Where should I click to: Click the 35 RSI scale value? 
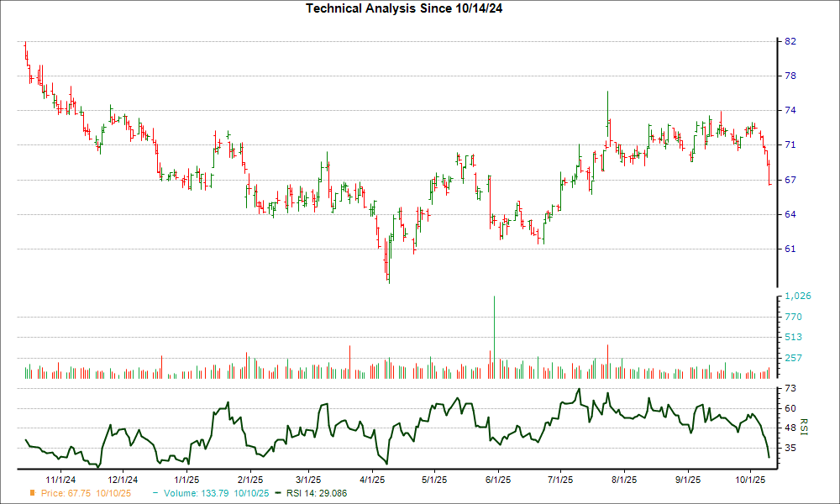790,448
